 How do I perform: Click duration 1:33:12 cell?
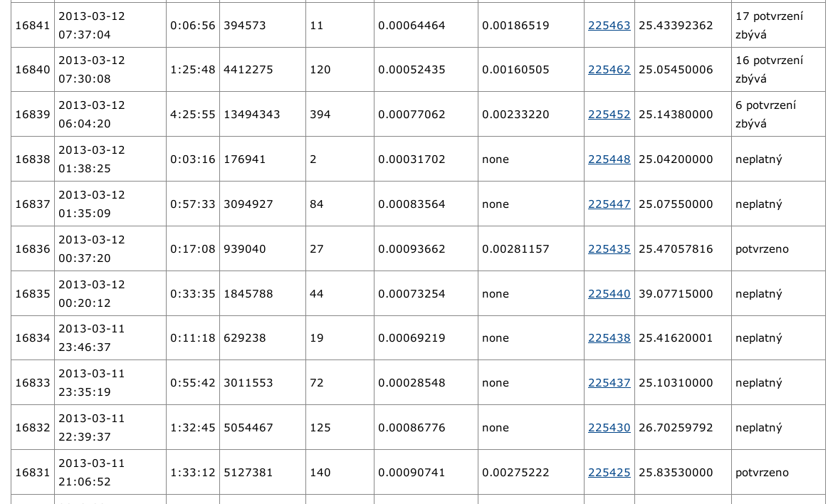(x=192, y=473)
